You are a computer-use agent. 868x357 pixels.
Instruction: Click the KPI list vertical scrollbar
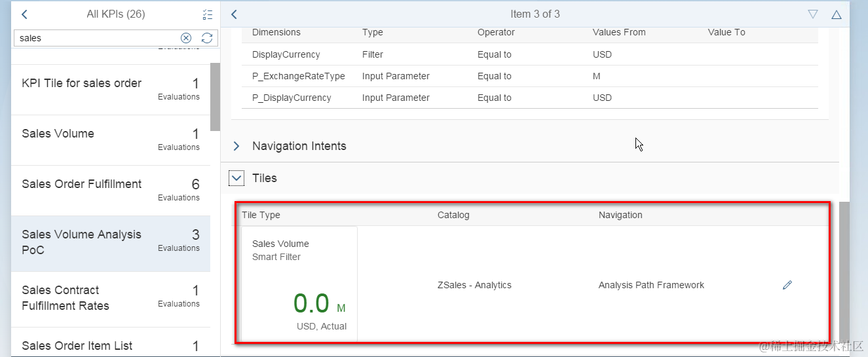coord(215,98)
